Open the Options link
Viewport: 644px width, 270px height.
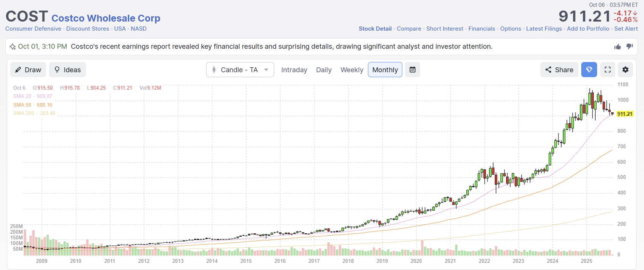(511, 29)
